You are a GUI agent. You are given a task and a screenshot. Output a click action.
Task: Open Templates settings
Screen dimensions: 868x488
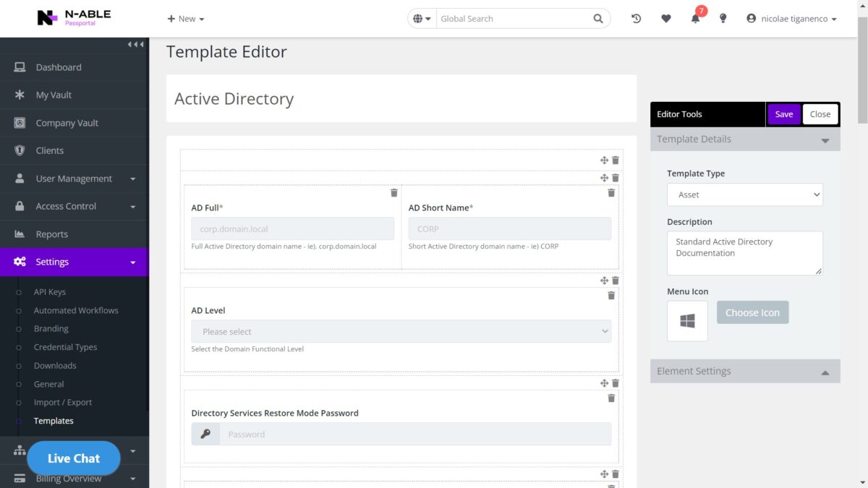pos(54,421)
